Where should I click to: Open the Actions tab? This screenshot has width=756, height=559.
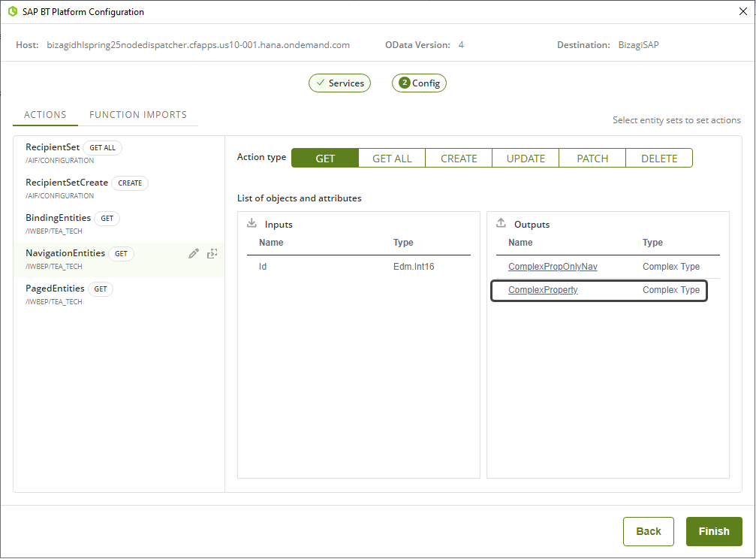[45, 115]
